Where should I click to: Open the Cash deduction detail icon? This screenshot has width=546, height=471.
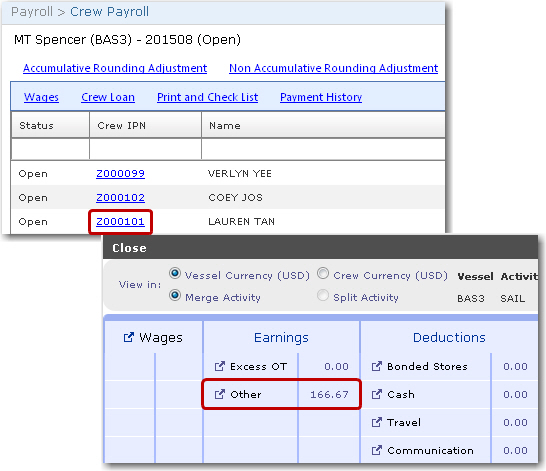click(x=377, y=394)
